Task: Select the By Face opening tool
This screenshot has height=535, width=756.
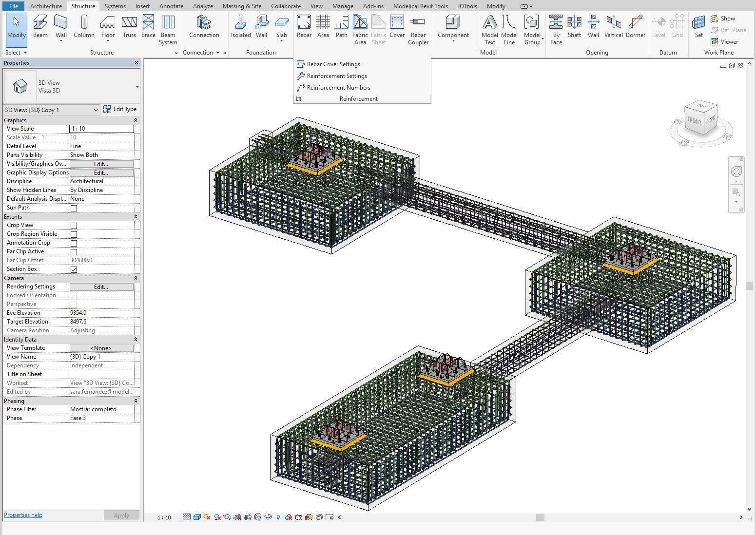Action: click(x=556, y=30)
